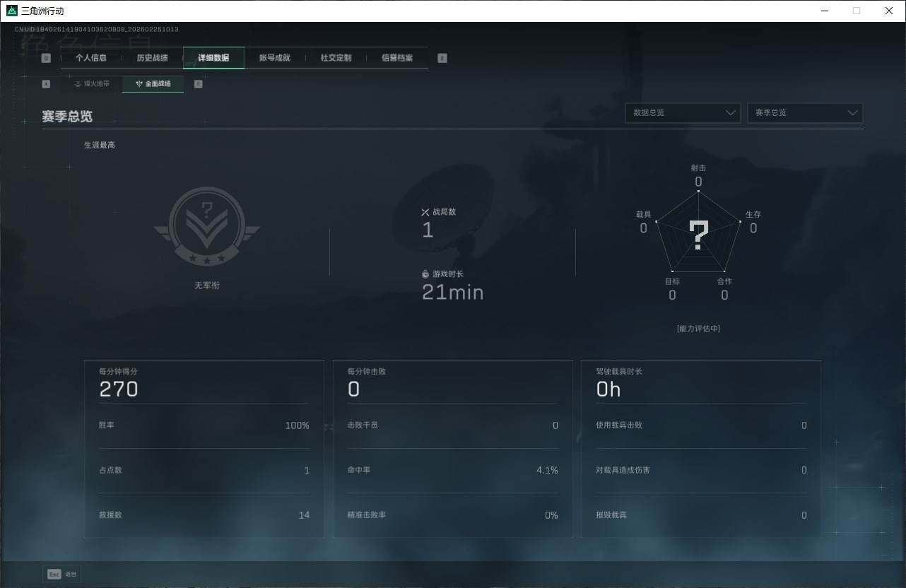Minimize the 三角洲行动 window
This screenshot has height=588, width=906.
click(x=825, y=11)
